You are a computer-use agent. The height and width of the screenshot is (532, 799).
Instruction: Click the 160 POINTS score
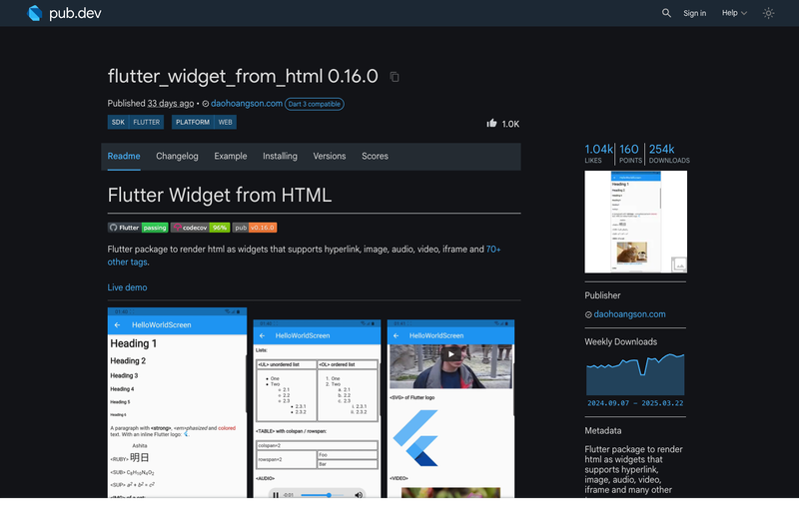tap(630, 154)
